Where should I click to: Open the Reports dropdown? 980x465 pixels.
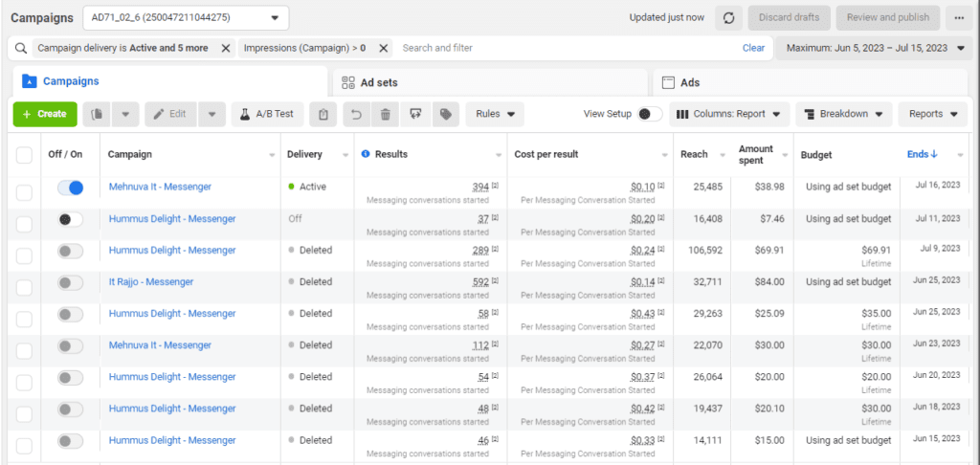933,115
